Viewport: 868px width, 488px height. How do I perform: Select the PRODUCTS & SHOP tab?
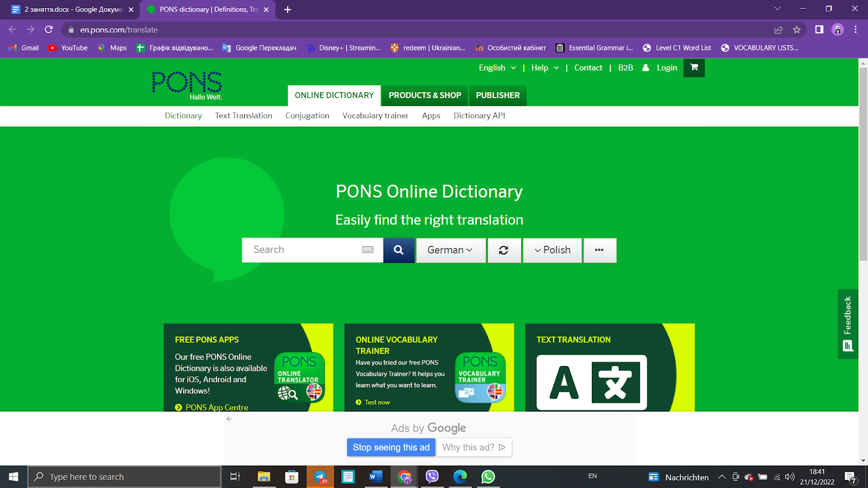coord(425,95)
